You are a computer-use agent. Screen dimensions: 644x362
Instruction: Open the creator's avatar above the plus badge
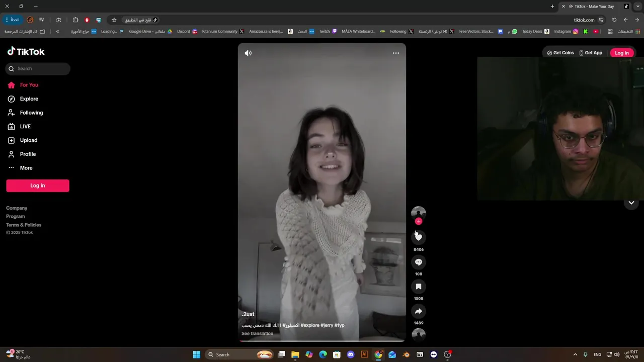[x=419, y=212]
